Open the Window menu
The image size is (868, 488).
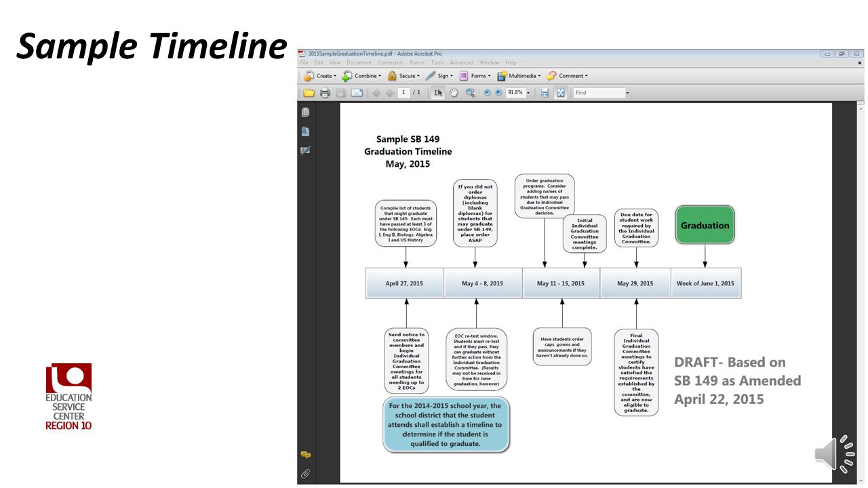[490, 62]
